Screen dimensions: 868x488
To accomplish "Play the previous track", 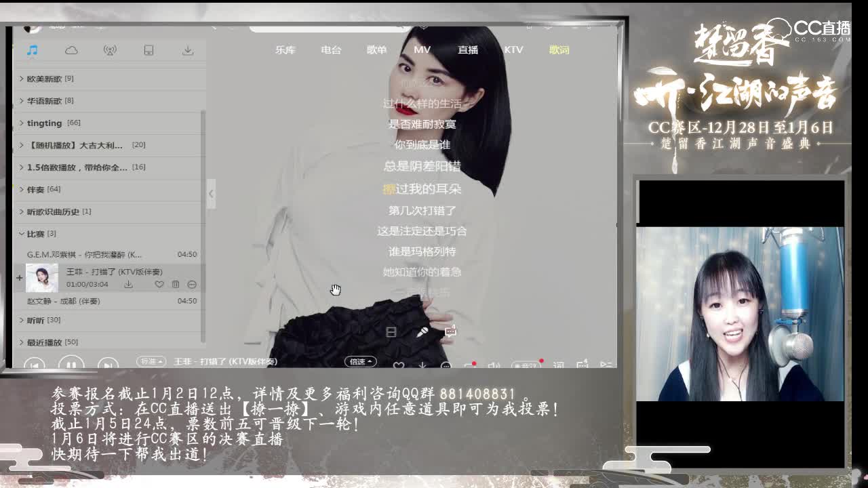I will [x=35, y=365].
